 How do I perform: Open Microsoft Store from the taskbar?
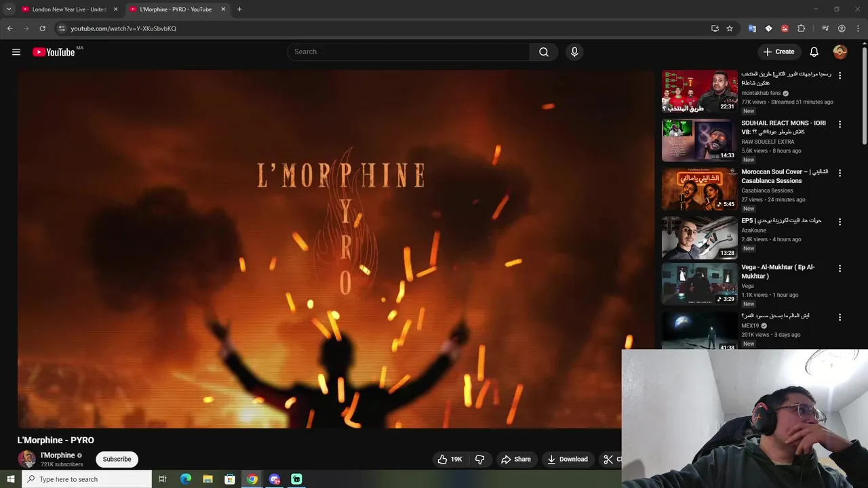click(x=230, y=479)
